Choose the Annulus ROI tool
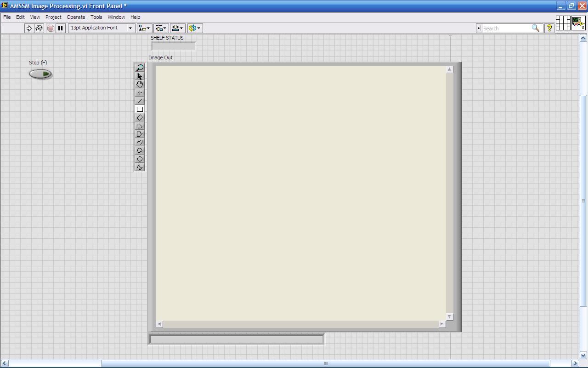Screen dimensions: 588x368 point(140,167)
